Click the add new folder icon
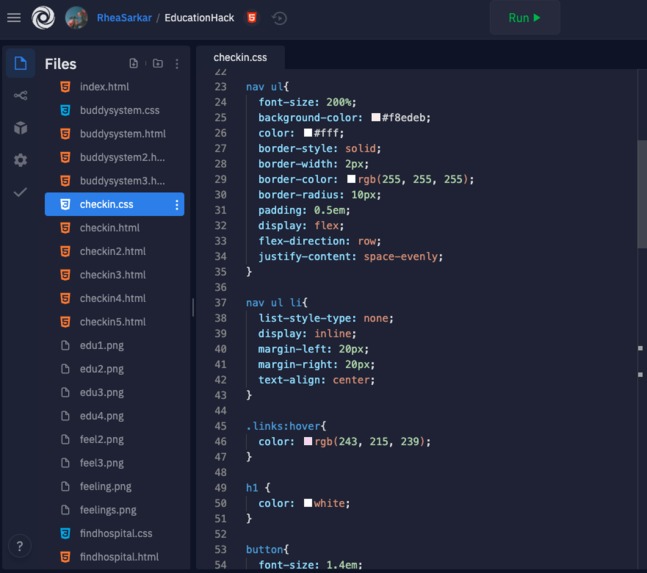This screenshot has width=647, height=573. click(x=158, y=64)
